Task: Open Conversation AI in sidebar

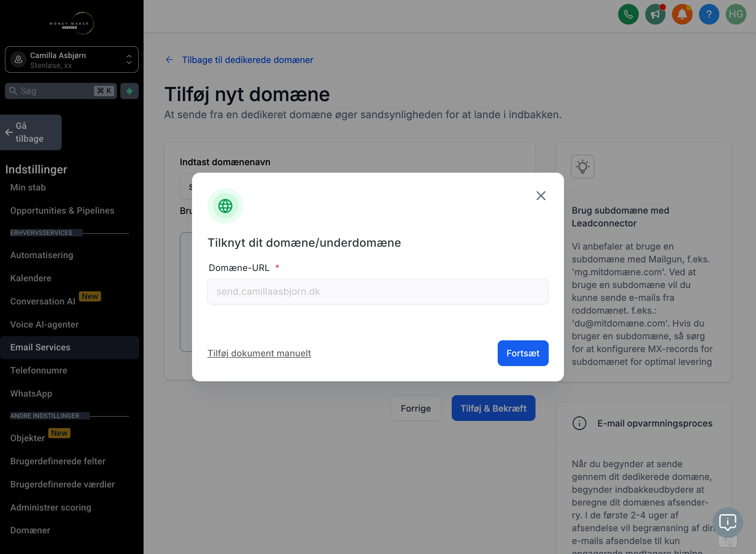Action: (x=43, y=301)
